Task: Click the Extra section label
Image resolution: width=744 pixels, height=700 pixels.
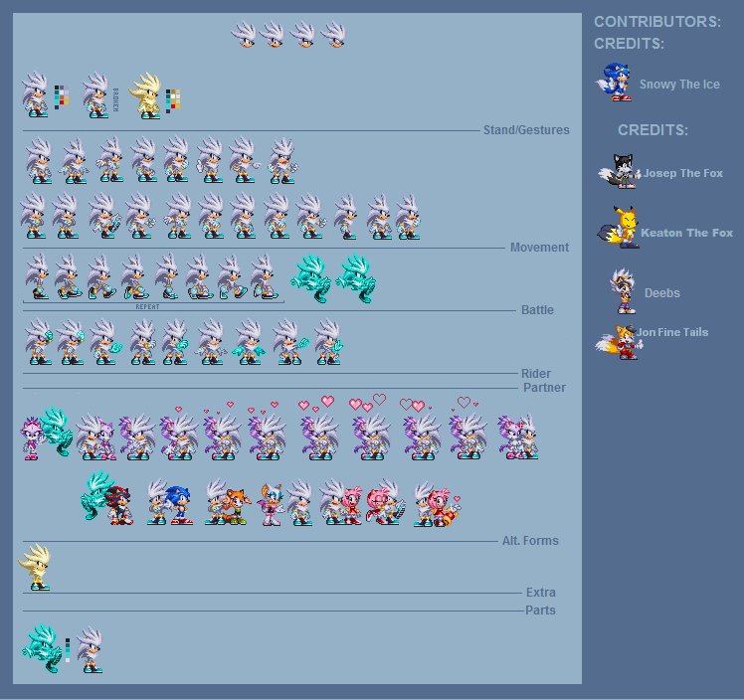Action: click(x=540, y=593)
